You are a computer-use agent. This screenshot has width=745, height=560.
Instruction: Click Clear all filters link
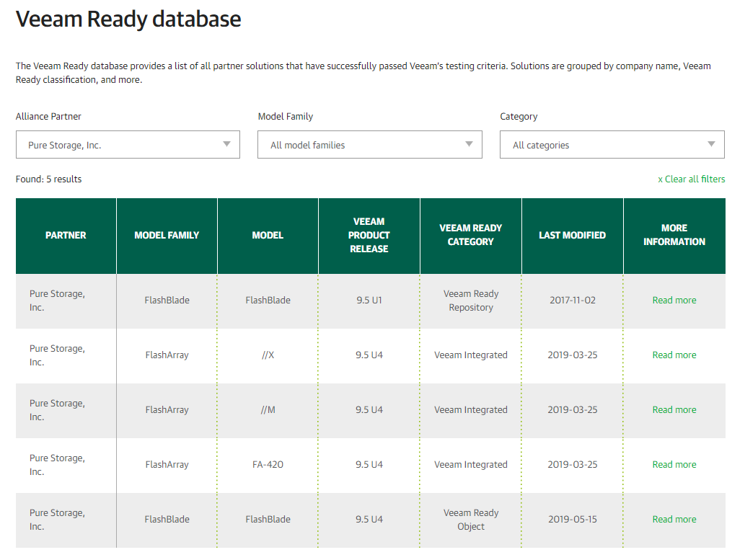pos(692,179)
